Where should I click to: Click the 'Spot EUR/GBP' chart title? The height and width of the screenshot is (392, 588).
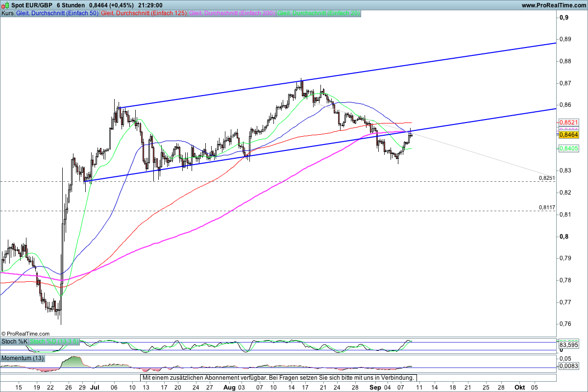(31, 5)
